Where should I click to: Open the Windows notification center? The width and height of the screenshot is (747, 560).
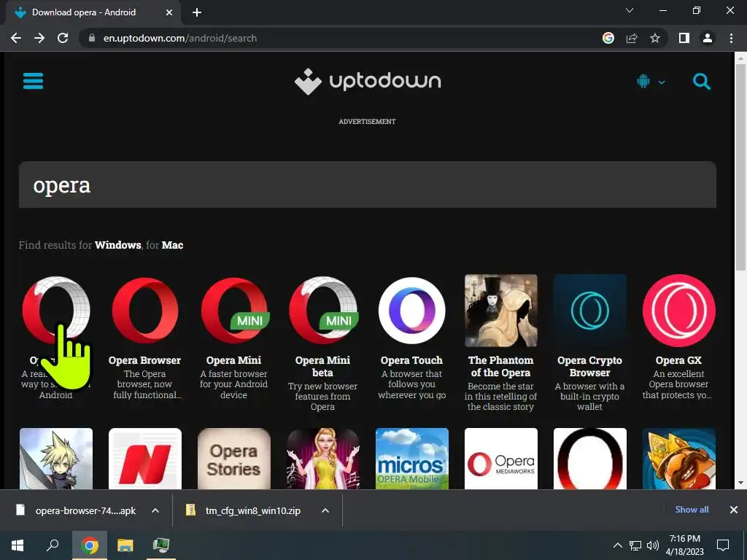point(723,545)
